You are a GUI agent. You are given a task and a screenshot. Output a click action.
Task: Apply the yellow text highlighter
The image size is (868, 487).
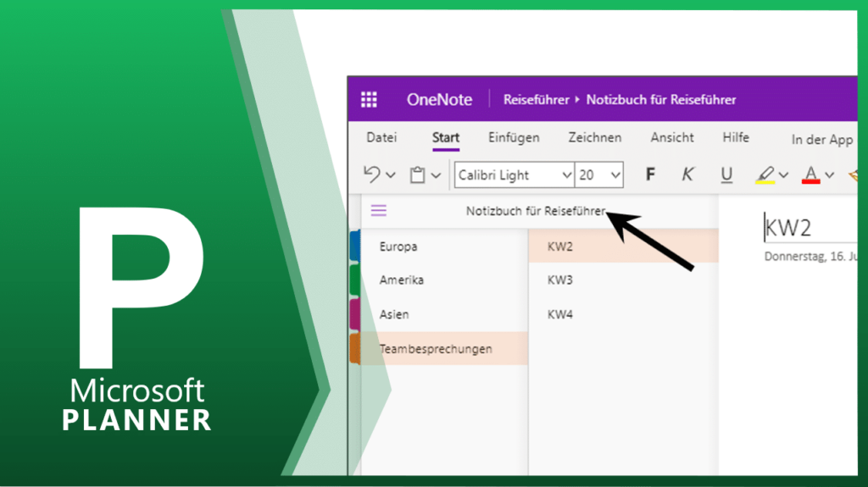765,174
